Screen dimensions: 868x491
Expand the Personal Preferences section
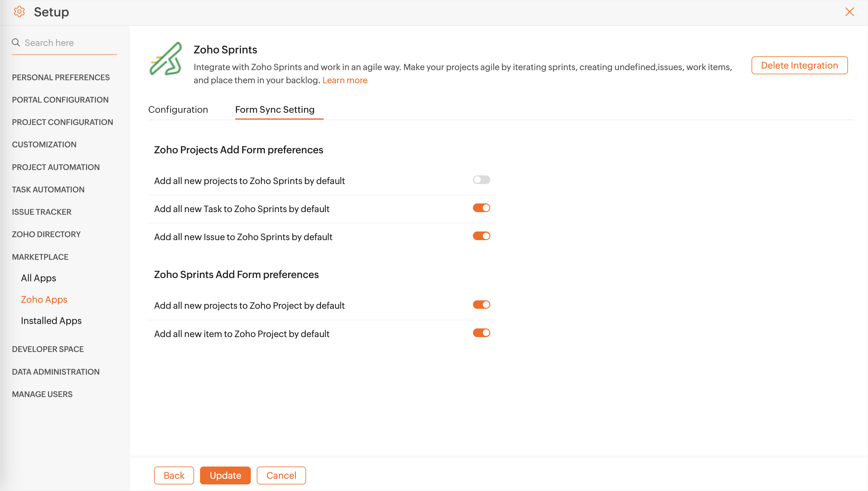tap(61, 77)
